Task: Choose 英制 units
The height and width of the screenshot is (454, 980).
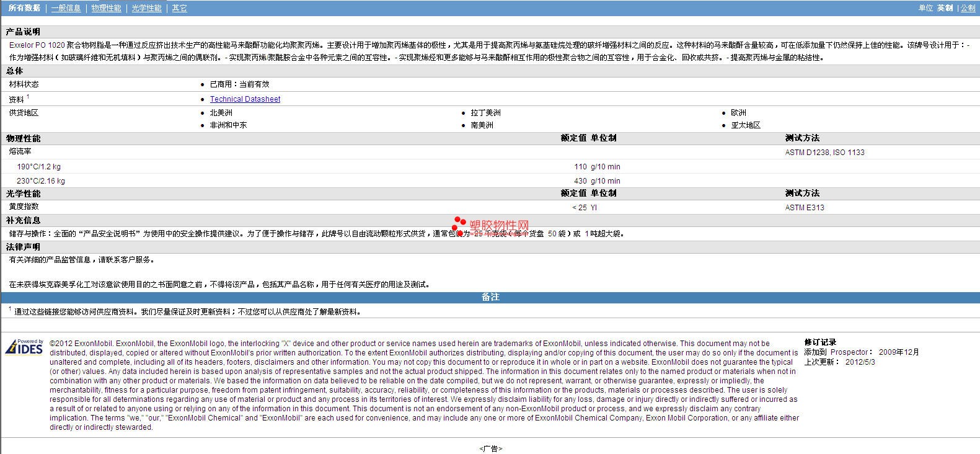Action: 945,8
